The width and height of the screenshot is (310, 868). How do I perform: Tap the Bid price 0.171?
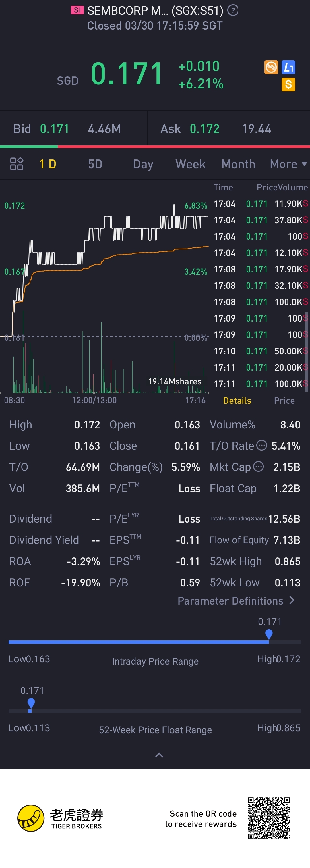55,129
